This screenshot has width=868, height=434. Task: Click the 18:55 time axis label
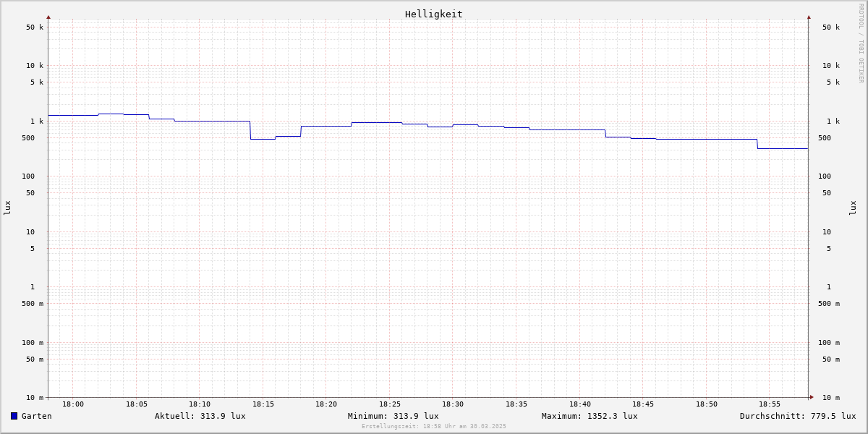point(770,404)
